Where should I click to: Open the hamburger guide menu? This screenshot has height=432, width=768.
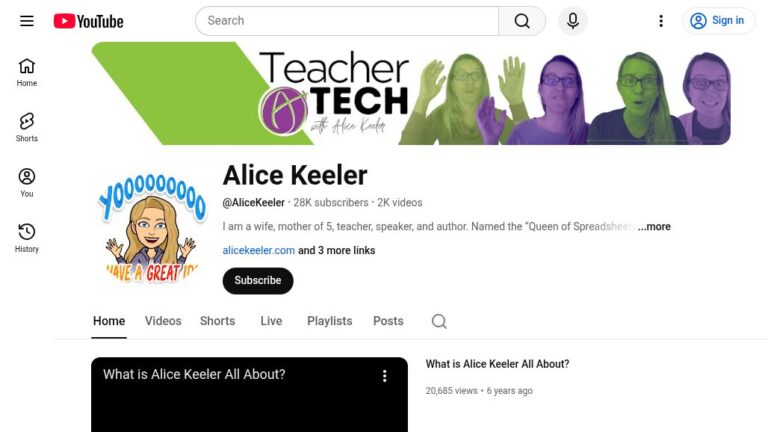27,21
